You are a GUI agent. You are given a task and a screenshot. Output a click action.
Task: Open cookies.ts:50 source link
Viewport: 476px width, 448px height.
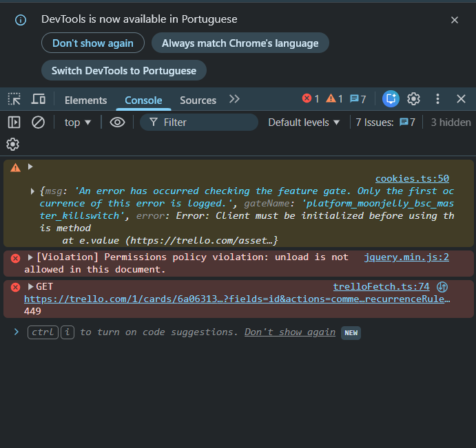[412, 179]
